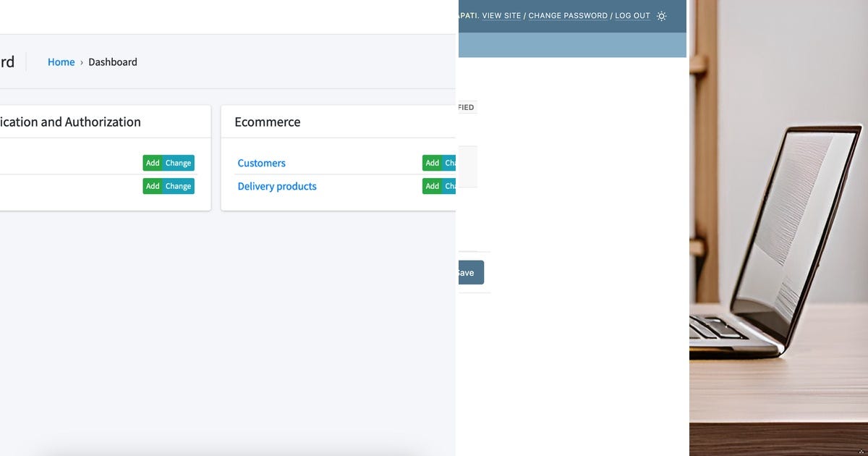Click the partially visible FIED label chip
Image resolution: width=868 pixels, height=456 pixels.
point(467,106)
